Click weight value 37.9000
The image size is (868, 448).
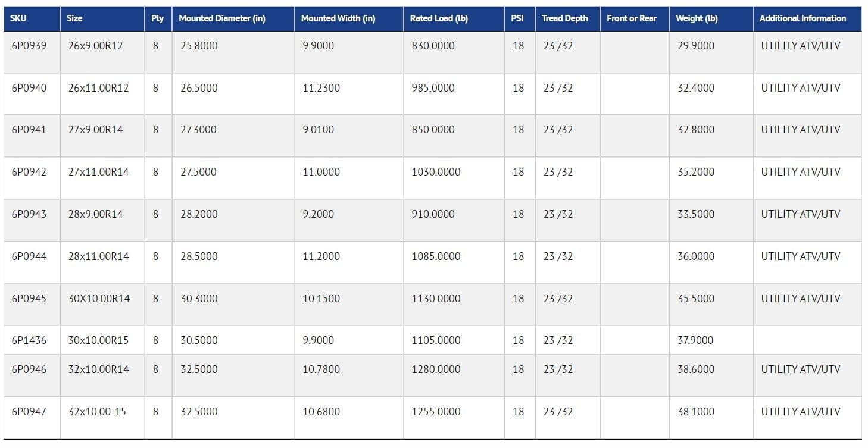[x=695, y=340]
